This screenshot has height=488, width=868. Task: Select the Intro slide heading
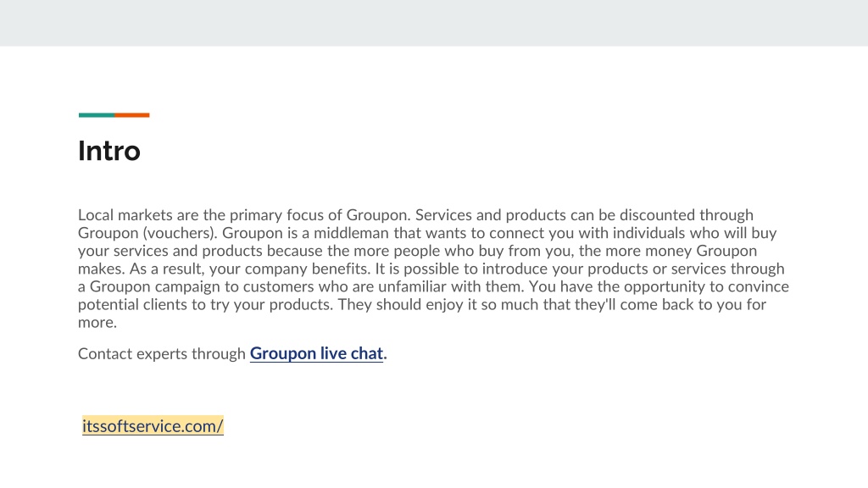point(109,151)
